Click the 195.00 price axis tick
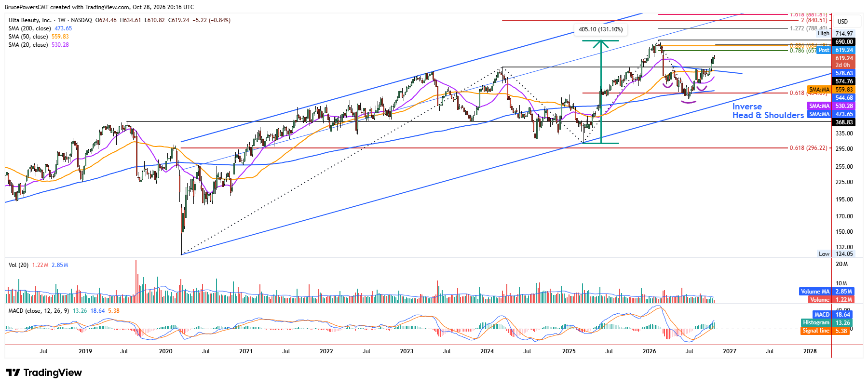Image resolution: width=868 pixels, height=387 pixels. click(844, 200)
